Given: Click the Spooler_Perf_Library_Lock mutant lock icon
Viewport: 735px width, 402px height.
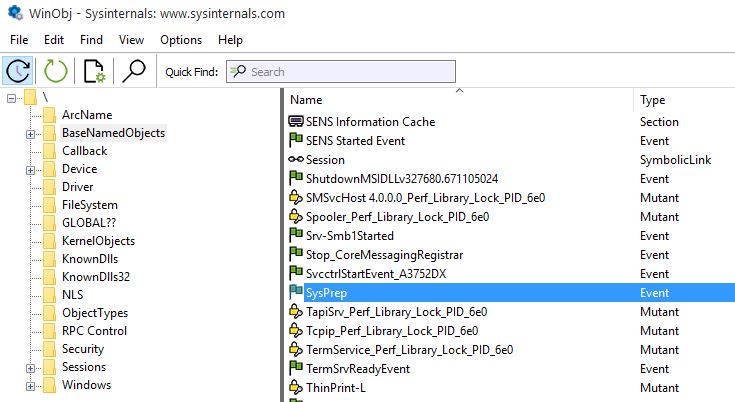Looking at the screenshot, I should tap(296, 217).
